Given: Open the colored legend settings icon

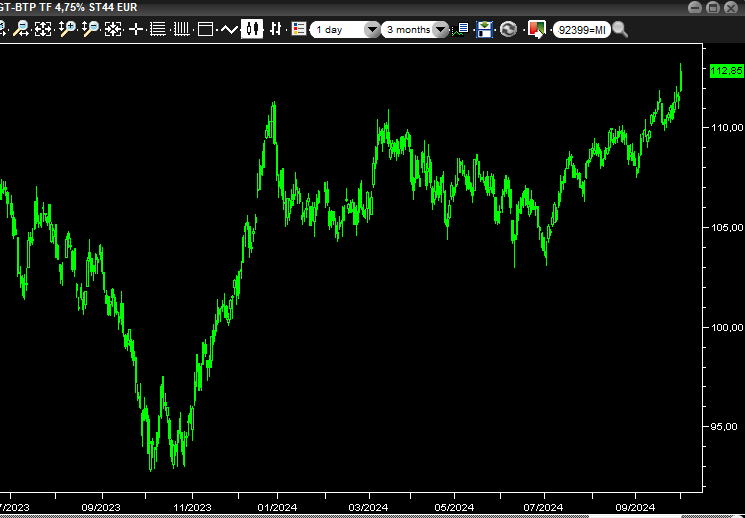Looking at the screenshot, I should tap(298, 29).
